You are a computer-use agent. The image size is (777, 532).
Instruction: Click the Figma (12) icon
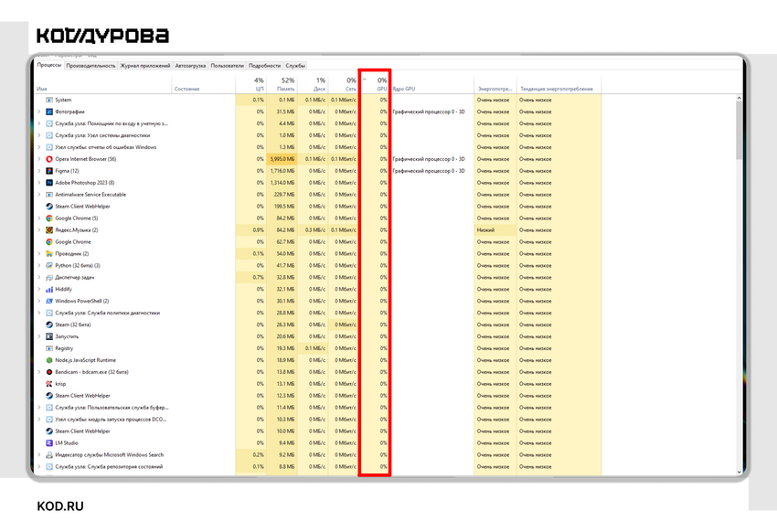(x=49, y=171)
